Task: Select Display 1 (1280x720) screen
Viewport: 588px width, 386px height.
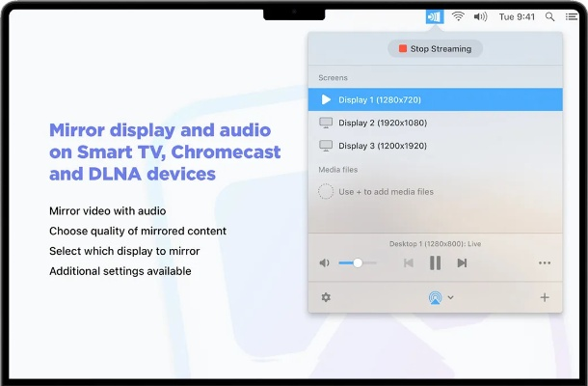Action: click(435, 99)
